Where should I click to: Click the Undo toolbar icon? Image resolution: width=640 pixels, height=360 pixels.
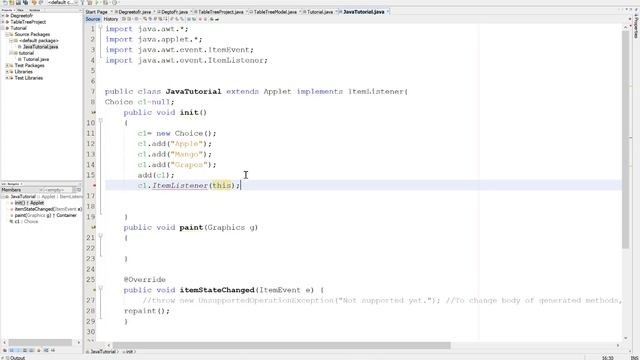tap(34, 2)
